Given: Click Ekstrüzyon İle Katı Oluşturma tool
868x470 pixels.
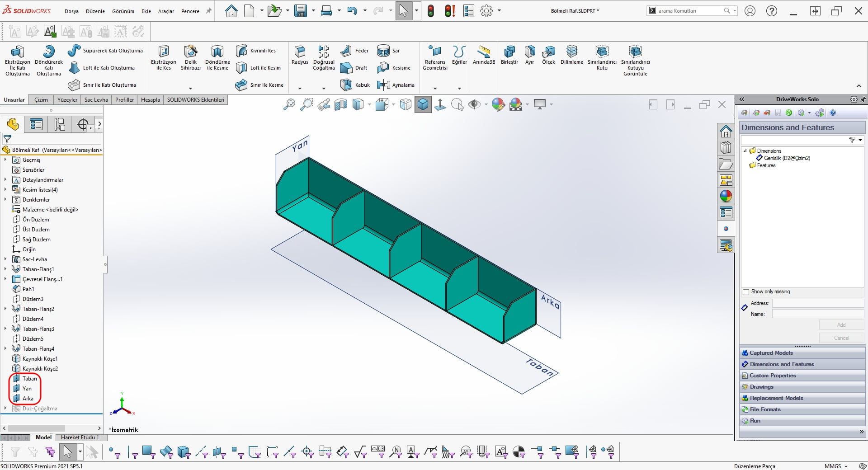Looking at the screenshot, I should pyautogui.click(x=17, y=61).
